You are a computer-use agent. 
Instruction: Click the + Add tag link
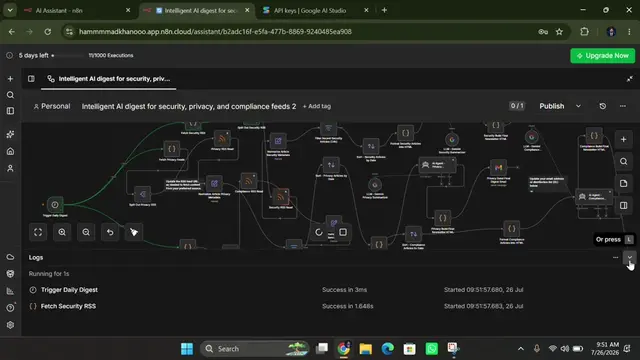pyautogui.click(x=317, y=106)
